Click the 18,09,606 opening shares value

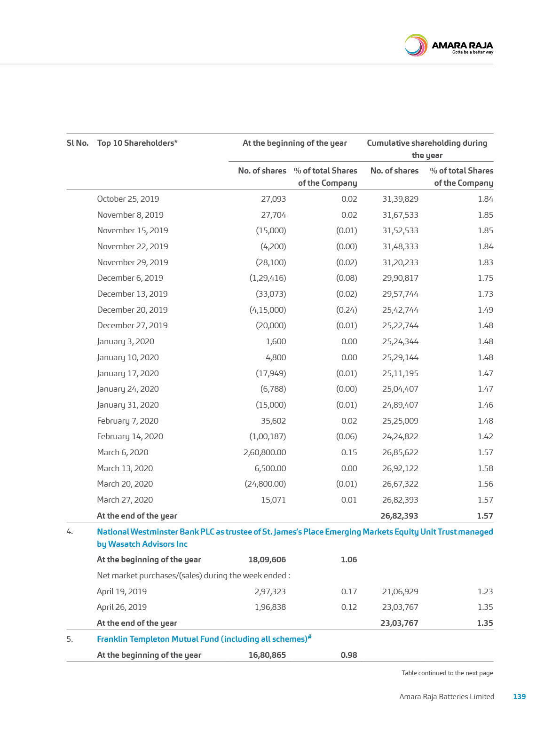[x=267, y=560]
